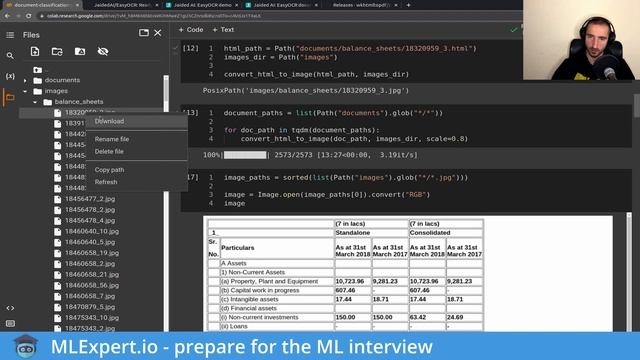Click the mount Drive icon
The width and height of the screenshot is (640, 360).
(x=80, y=51)
